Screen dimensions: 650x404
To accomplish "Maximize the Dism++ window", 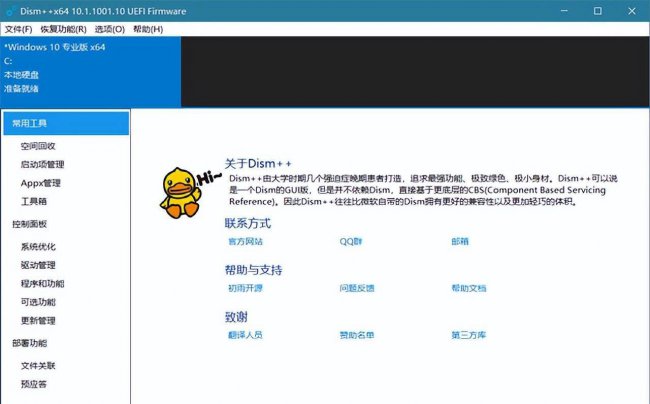I will 598,11.
